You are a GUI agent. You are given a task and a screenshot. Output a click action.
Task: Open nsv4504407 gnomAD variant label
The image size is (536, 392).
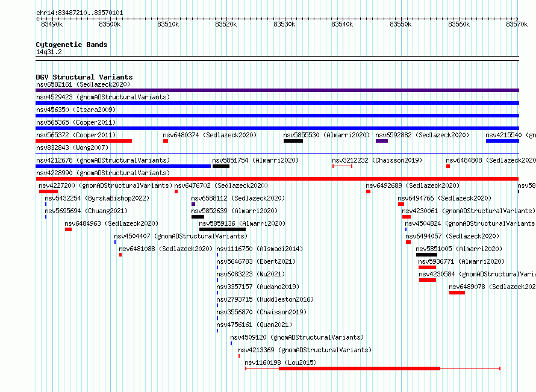coord(181,236)
